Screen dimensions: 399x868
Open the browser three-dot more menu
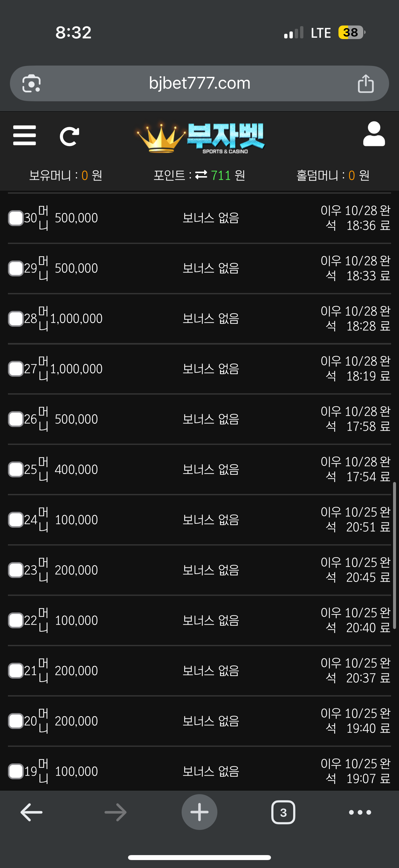pos(360,812)
